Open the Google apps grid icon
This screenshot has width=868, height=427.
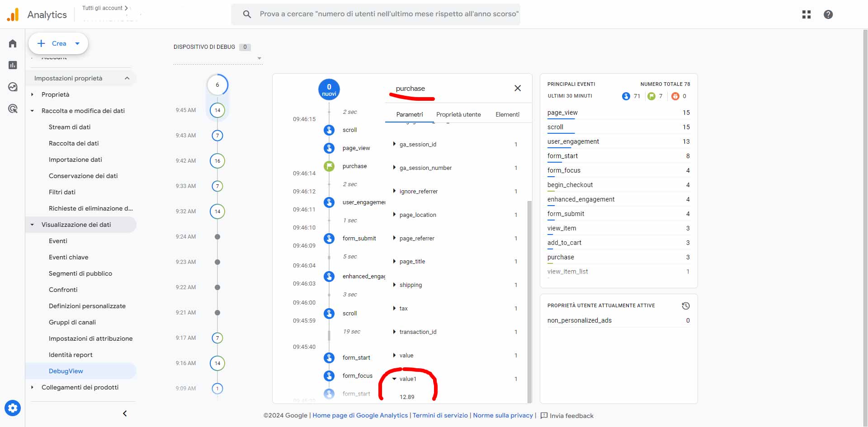point(806,14)
